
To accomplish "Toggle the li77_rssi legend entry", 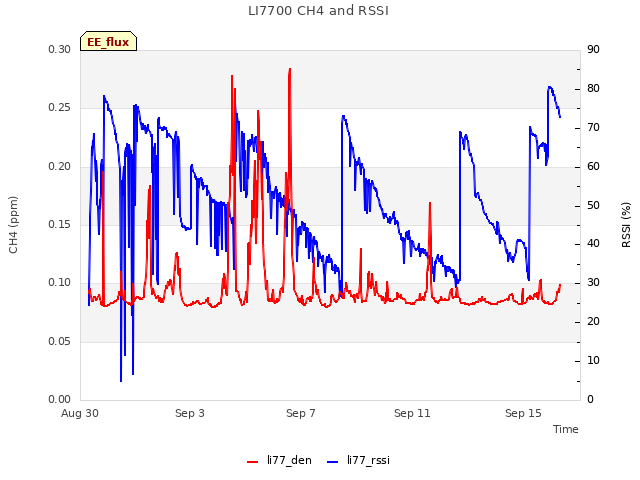I will click(x=358, y=460).
